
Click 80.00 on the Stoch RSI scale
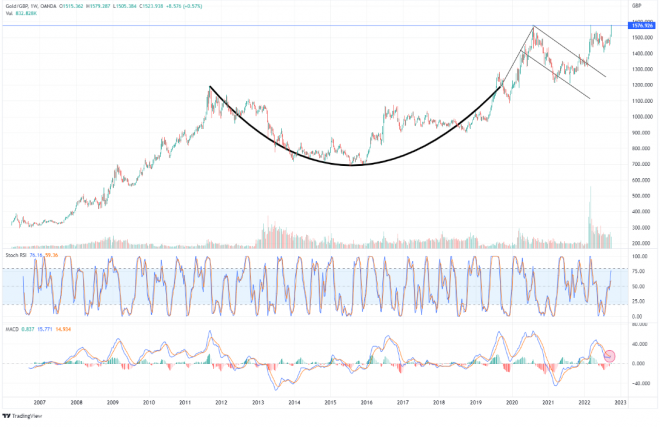(x=636, y=269)
